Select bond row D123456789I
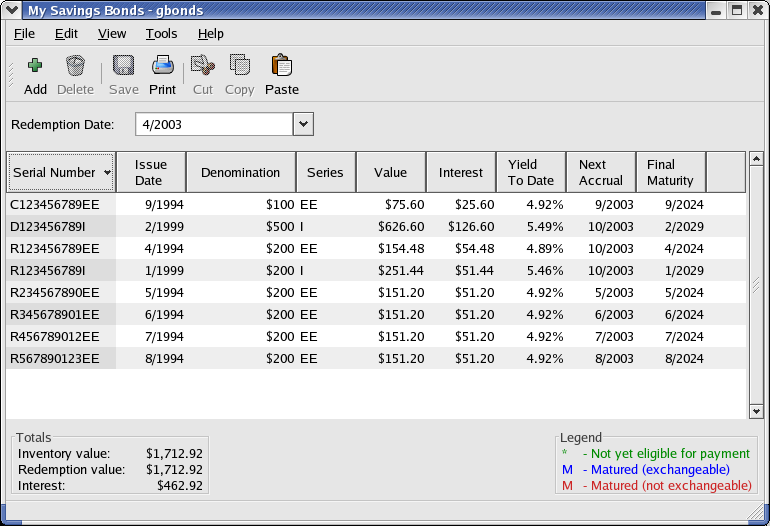 (x=376, y=226)
